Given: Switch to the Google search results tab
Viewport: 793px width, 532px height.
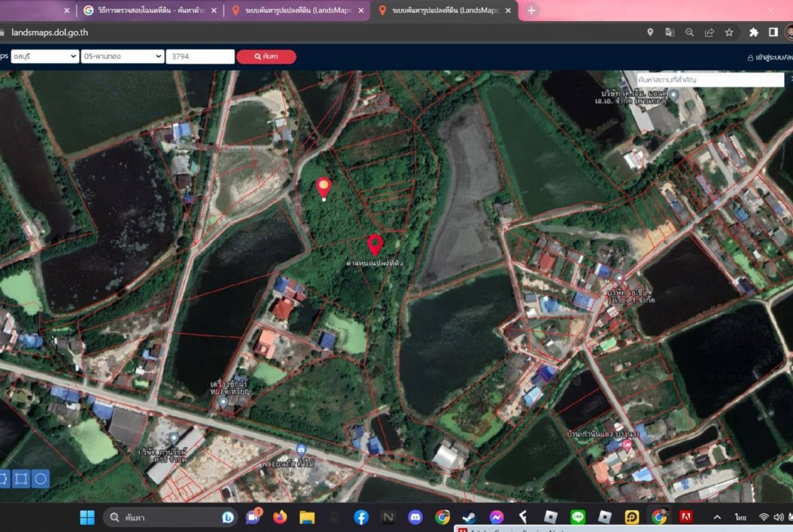Looking at the screenshot, I should [148, 10].
